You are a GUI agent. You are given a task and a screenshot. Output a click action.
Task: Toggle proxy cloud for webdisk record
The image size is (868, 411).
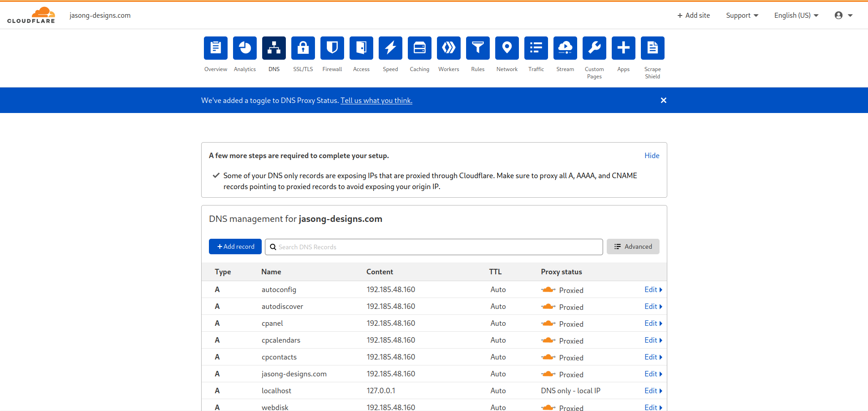click(x=548, y=407)
